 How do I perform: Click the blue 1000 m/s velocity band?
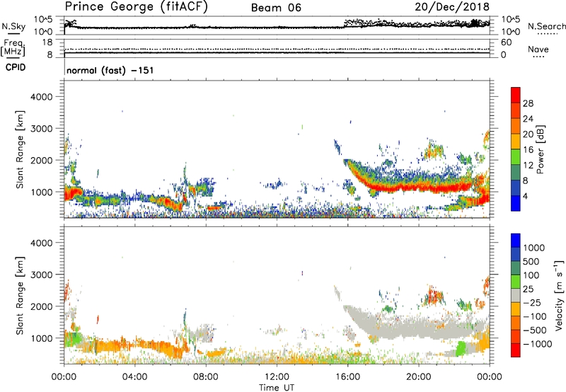[x=516, y=241]
